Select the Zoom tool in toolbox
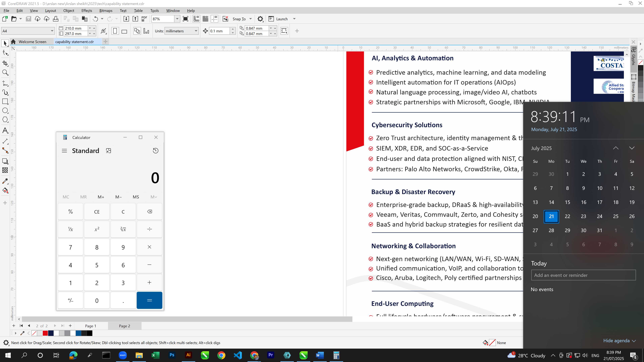This screenshot has height=362, width=644. 5,73
